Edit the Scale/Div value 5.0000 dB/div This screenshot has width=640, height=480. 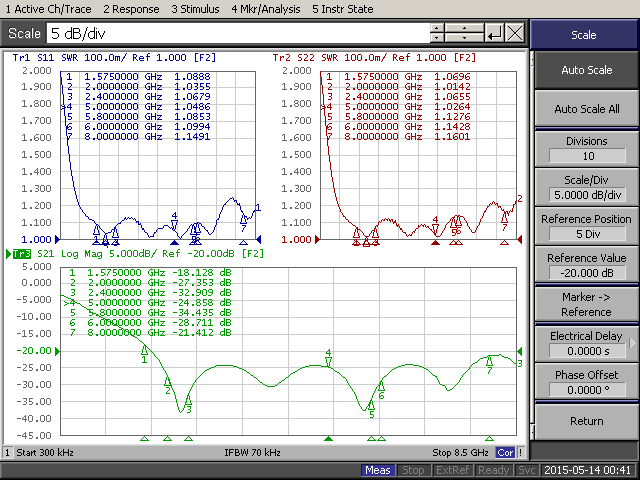pos(587,195)
